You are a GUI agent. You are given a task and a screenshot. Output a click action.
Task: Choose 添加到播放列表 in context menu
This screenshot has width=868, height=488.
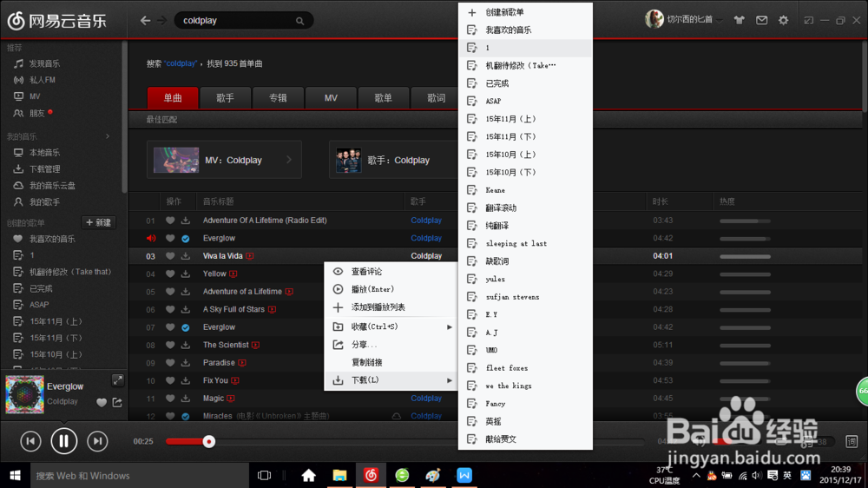click(x=391, y=307)
